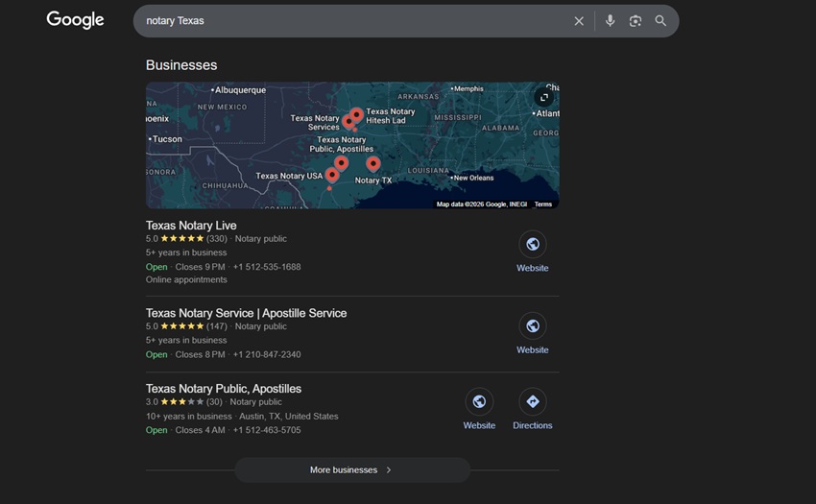816x504 pixels.
Task: Click Closes 9 PM hours text
Action: [201, 267]
